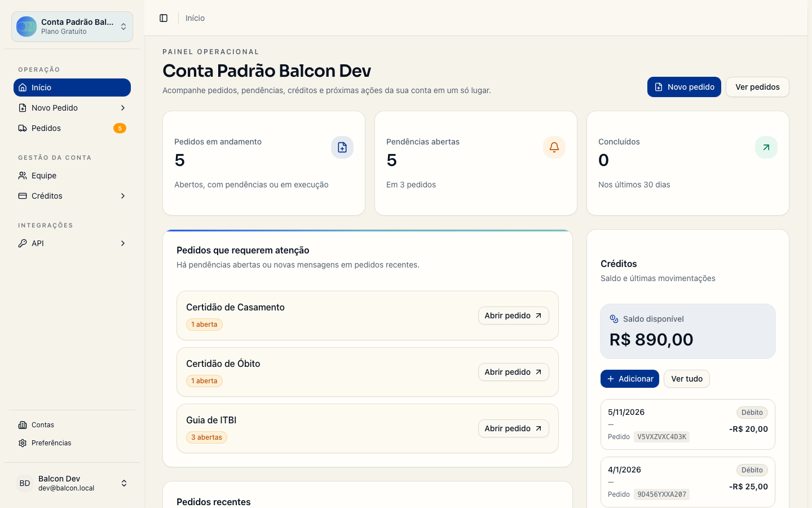Screen dimensions: 812x508
Task: Click the blue Novo pedido button
Action: pyautogui.click(x=684, y=87)
